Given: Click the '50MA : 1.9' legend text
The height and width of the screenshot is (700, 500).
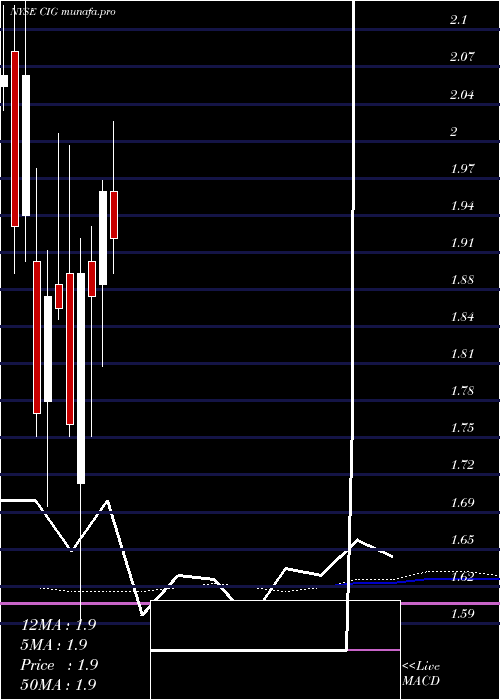Looking at the screenshot, I should (58, 684).
